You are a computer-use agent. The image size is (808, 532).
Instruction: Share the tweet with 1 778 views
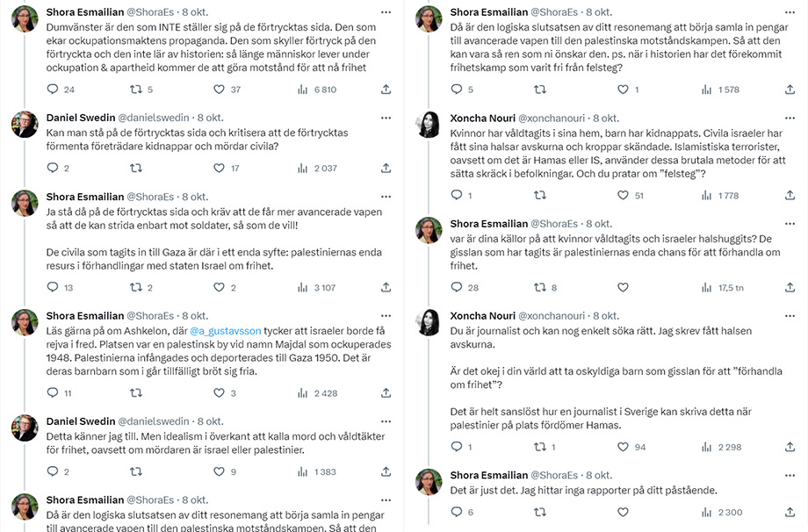coord(790,195)
